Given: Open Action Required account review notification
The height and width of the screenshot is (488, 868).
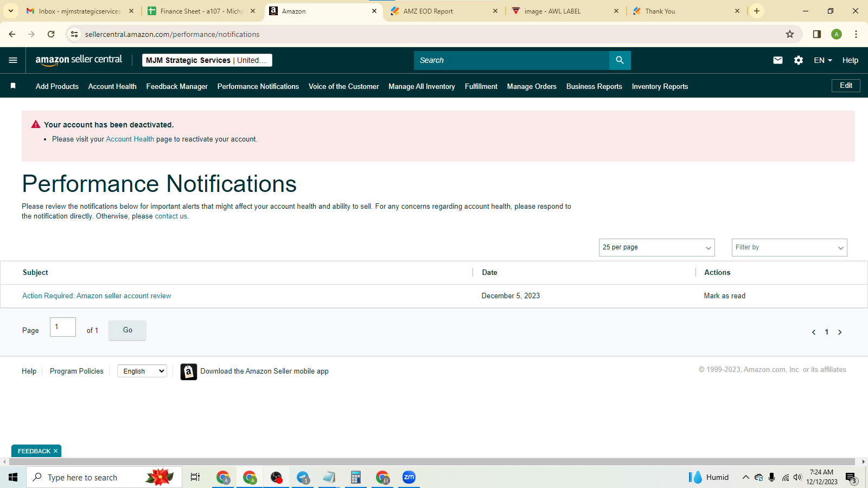Looking at the screenshot, I should [x=97, y=296].
